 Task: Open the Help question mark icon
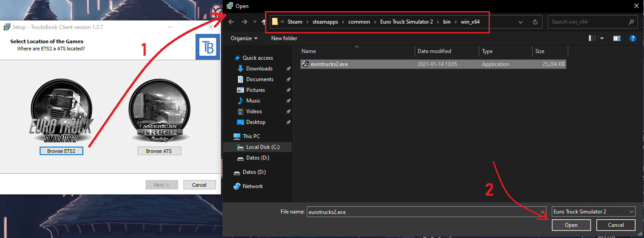pyautogui.click(x=632, y=39)
